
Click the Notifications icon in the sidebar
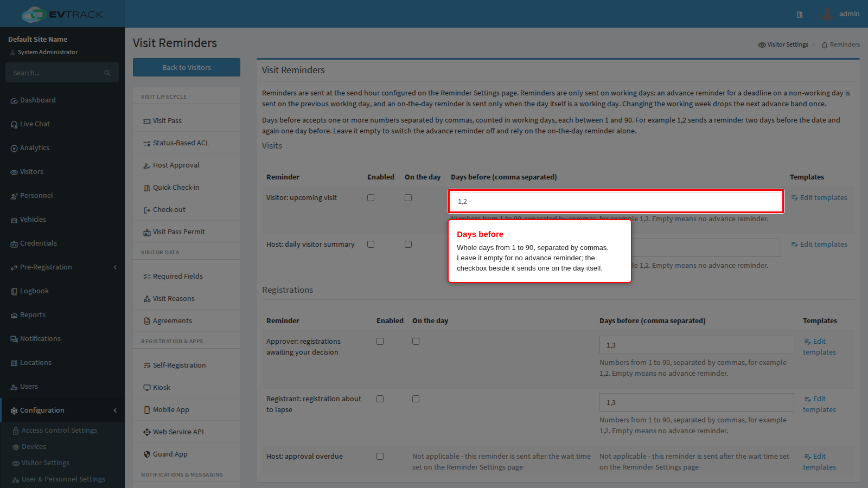tap(14, 339)
